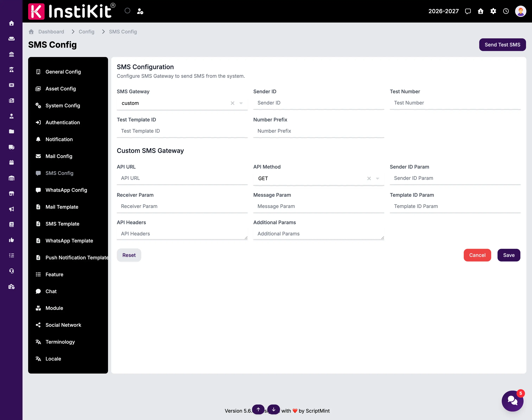This screenshot has width=532, height=420.
Task: Click the Send Test SMS button
Action: click(502, 45)
